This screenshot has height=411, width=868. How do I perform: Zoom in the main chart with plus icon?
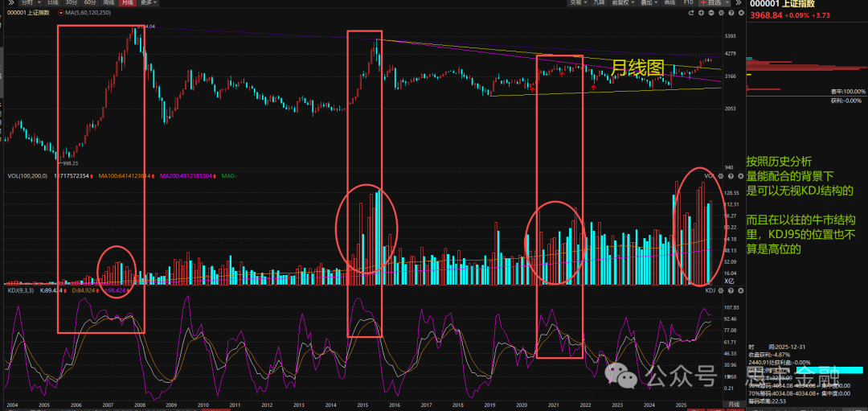pyautogui.click(x=701, y=13)
